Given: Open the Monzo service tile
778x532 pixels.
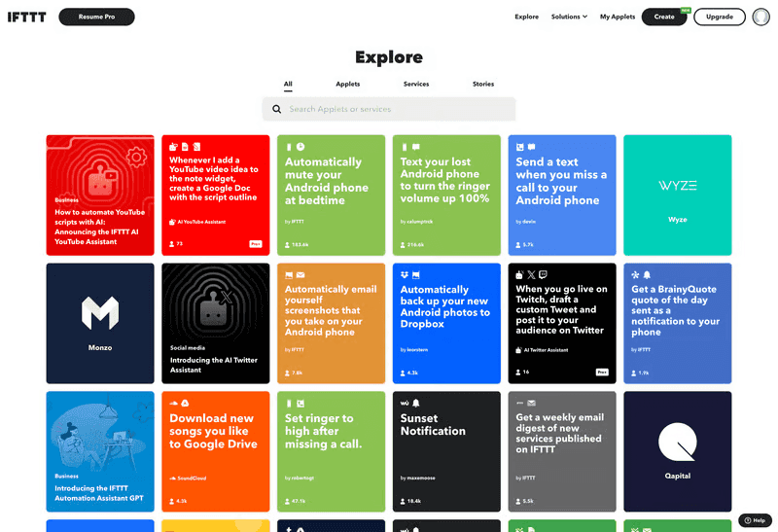Looking at the screenshot, I should [100, 323].
